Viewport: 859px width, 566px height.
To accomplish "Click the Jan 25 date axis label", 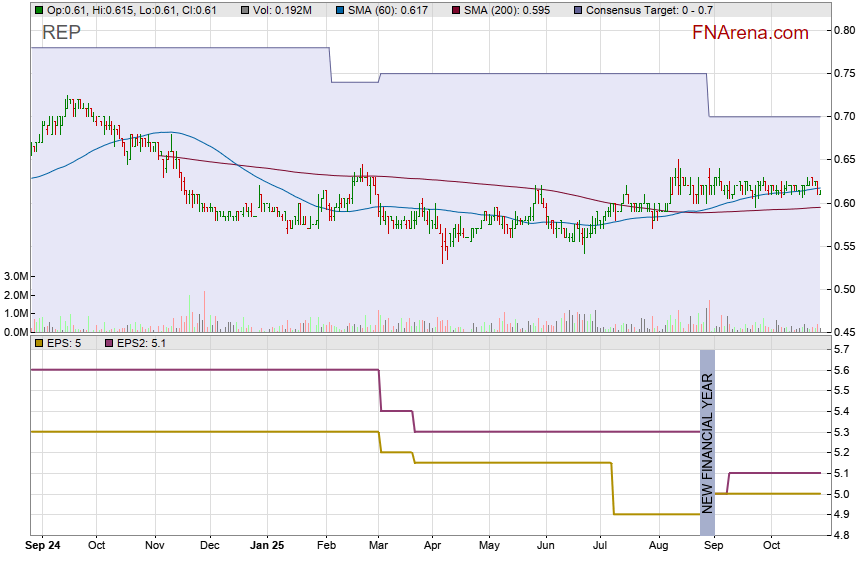I will 265,547.
